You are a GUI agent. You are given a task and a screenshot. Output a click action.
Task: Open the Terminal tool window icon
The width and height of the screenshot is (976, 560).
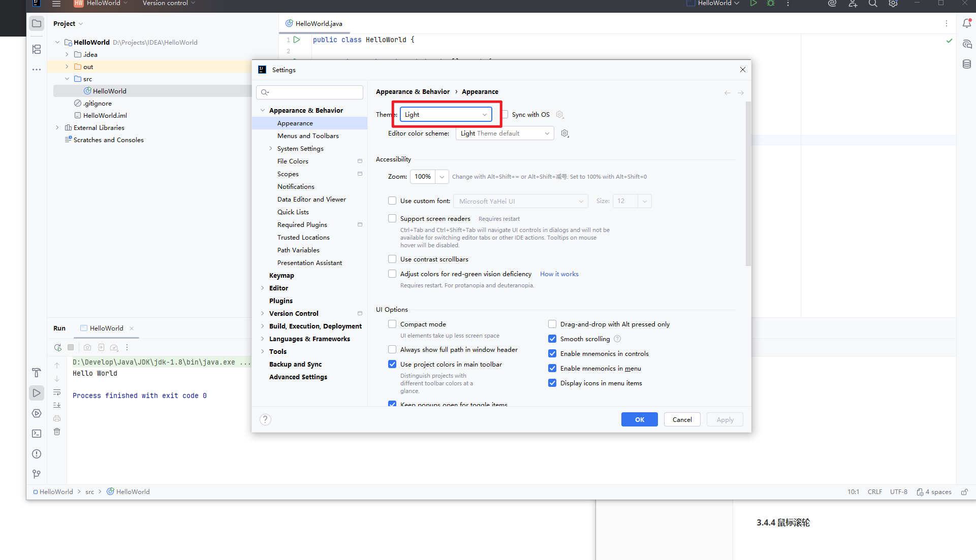click(37, 434)
